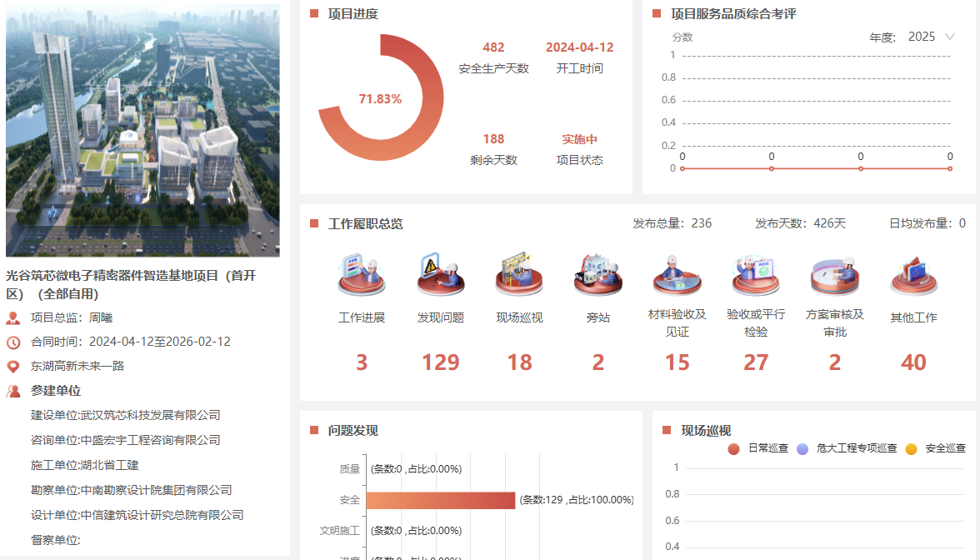Open the 年度 2025 year dropdown
The image size is (980, 560).
[921, 37]
